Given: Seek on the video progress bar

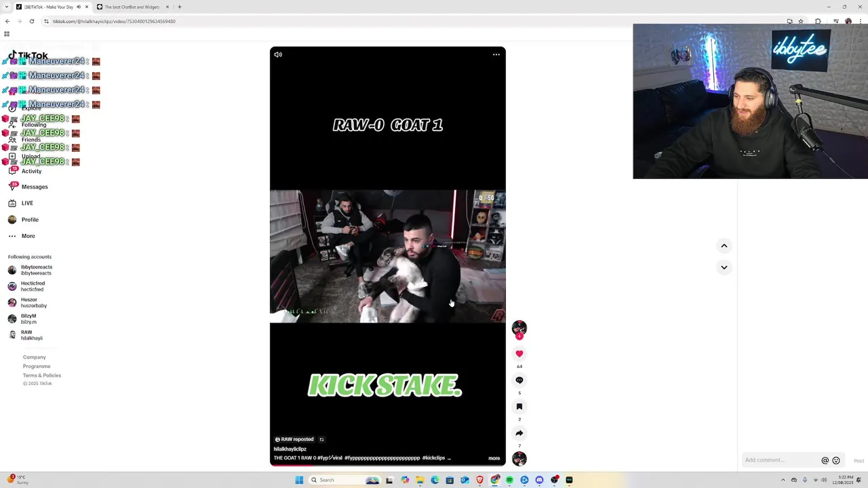Looking at the screenshot, I should tap(388, 465).
